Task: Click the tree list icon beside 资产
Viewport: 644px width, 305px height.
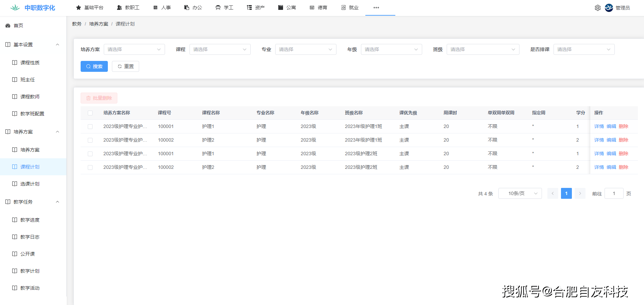Action: coord(249,7)
